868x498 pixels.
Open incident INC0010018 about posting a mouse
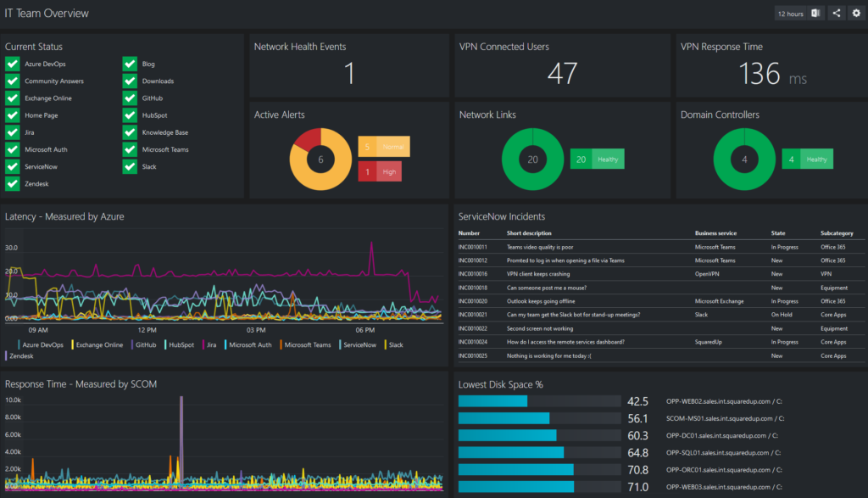(x=661, y=288)
